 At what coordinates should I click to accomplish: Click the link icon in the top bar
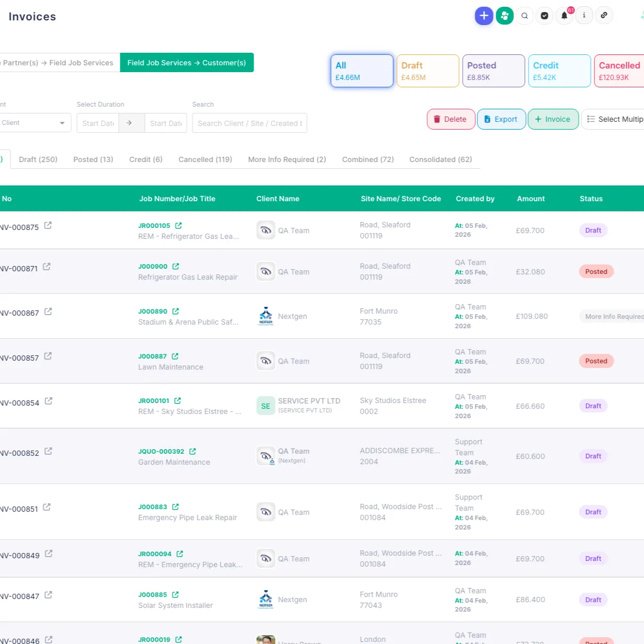point(604,16)
